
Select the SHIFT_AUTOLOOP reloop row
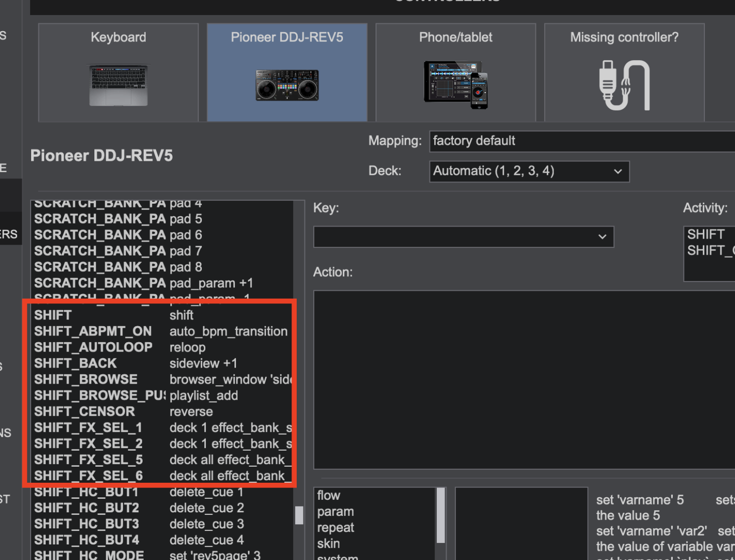click(162, 347)
